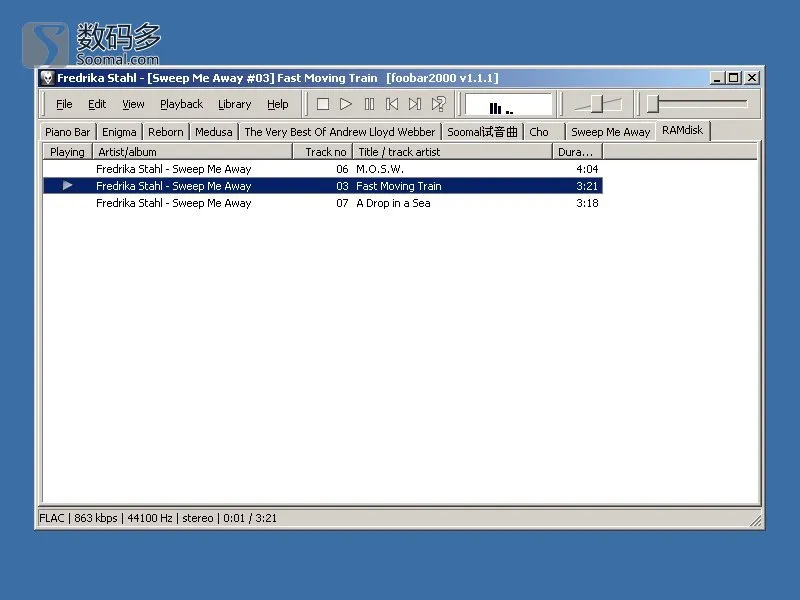This screenshot has height=600, width=800.
Task: Open the Playback menu
Action: tap(182, 104)
